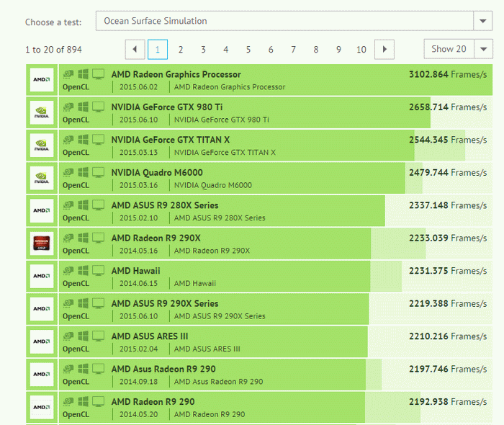Click the NVIDIA logo of the GTX 980 Ti row
The width and height of the screenshot is (504, 425).
click(x=42, y=112)
